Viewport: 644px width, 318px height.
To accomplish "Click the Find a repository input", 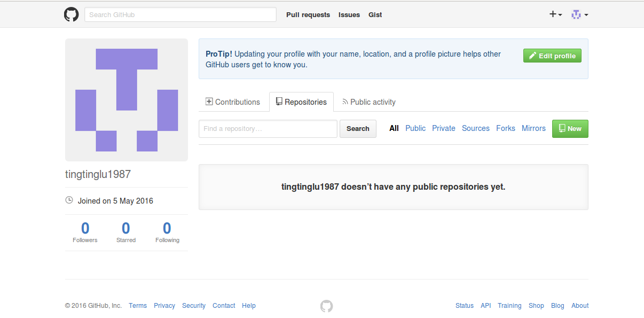I will pyautogui.click(x=268, y=128).
